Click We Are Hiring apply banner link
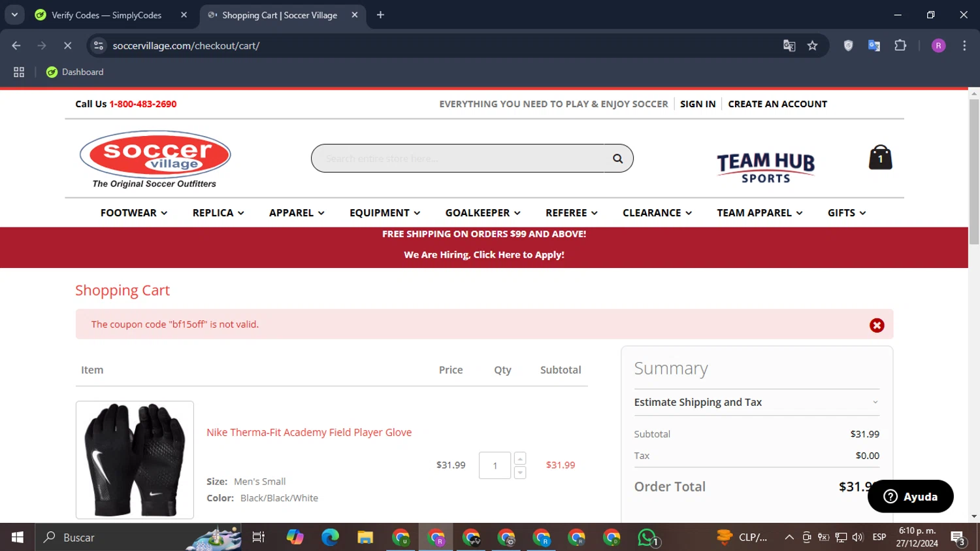Viewport: 980px width, 551px height. (x=484, y=255)
